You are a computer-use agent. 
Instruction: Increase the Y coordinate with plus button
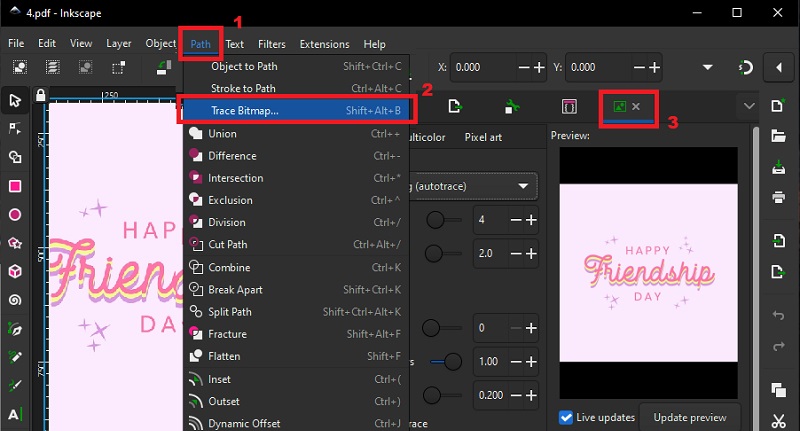click(x=654, y=67)
